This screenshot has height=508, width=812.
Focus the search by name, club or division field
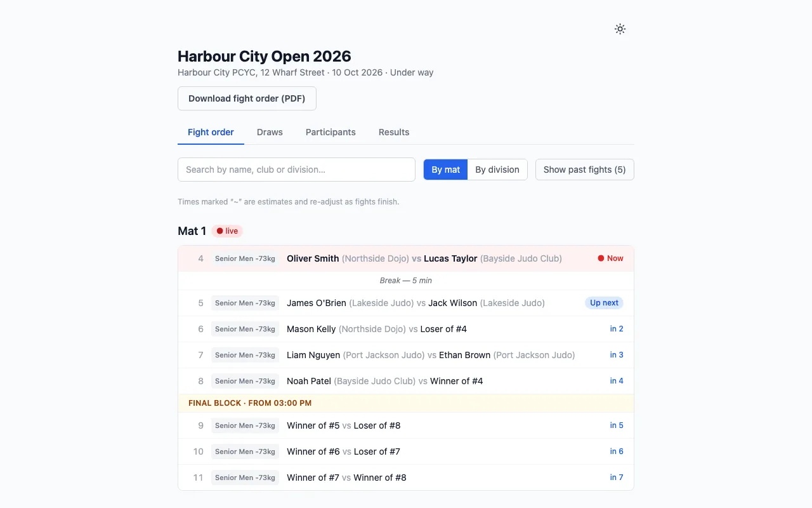[296, 170]
